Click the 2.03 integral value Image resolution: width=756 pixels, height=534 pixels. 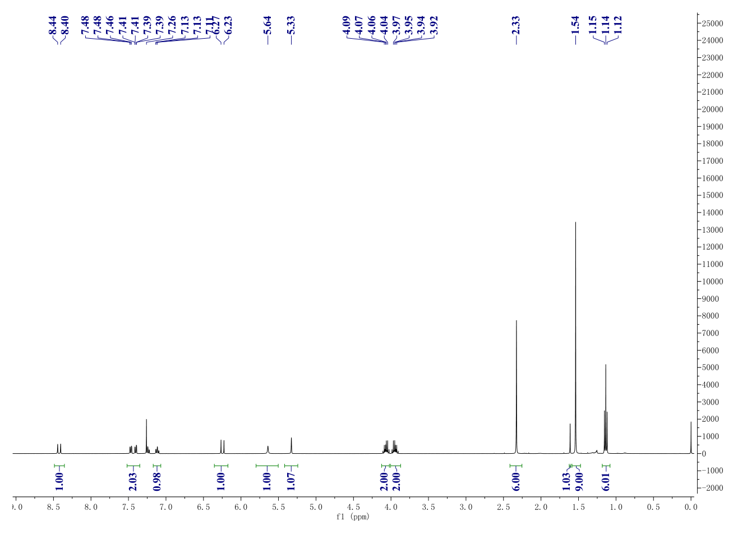click(x=133, y=482)
